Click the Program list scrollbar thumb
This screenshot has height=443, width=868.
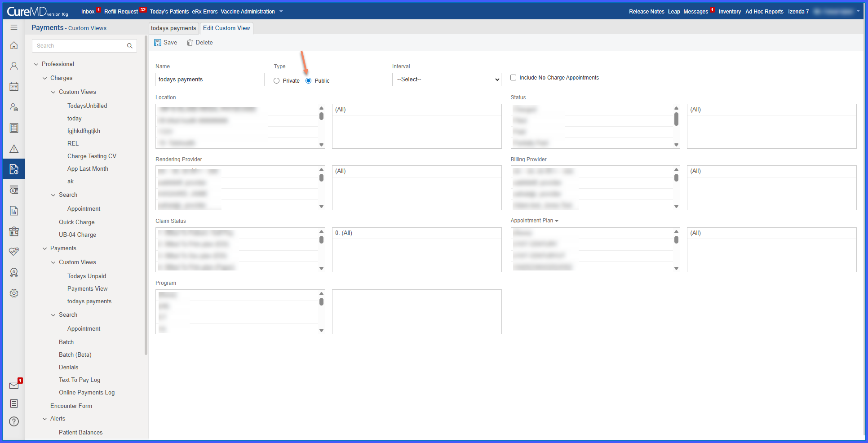point(321,301)
